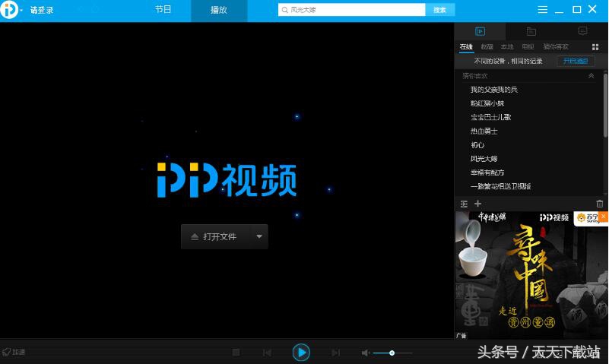Click the 打开文件 button
Viewport: 609px width, 364px height.
pos(216,237)
